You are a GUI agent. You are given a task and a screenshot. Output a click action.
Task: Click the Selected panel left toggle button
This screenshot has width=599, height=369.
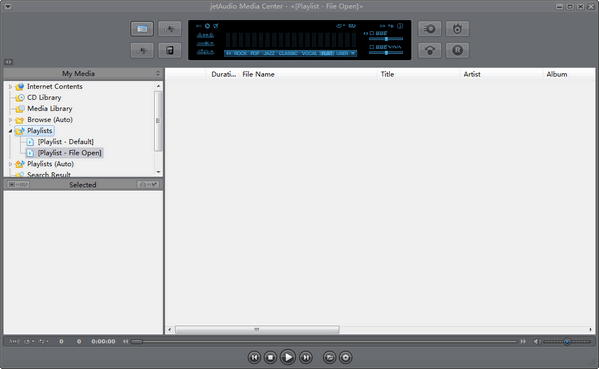(18, 184)
